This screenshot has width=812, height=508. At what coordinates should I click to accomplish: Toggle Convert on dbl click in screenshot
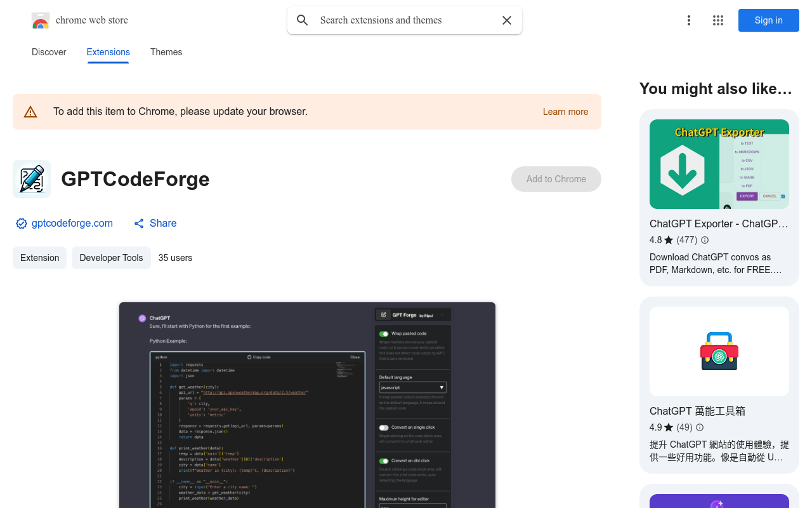pyautogui.click(x=384, y=461)
